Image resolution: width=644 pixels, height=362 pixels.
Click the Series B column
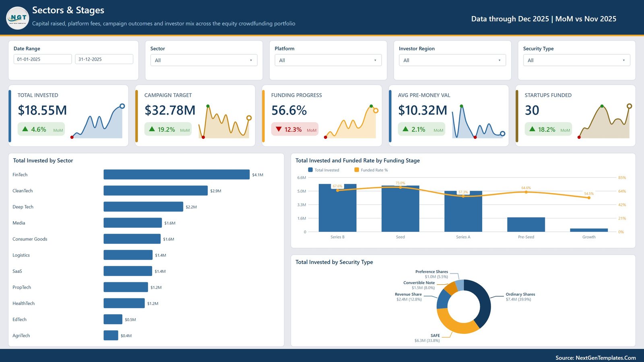[337, 208]
